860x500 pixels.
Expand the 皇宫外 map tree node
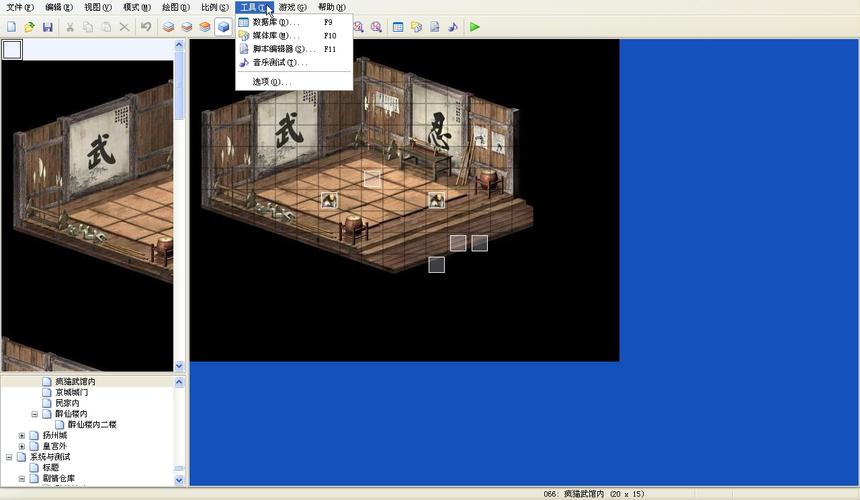click(22, 446)
